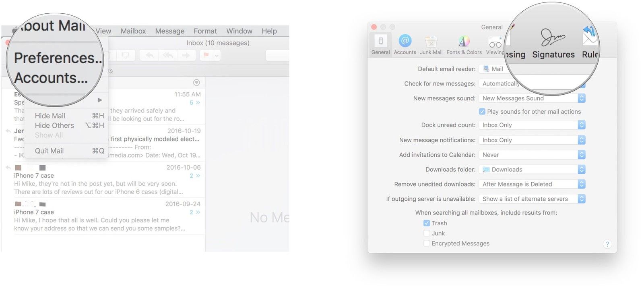Click the Reply All toolbar arrow
The height and width of the screenshot is (291, 644).
point(168,55)
